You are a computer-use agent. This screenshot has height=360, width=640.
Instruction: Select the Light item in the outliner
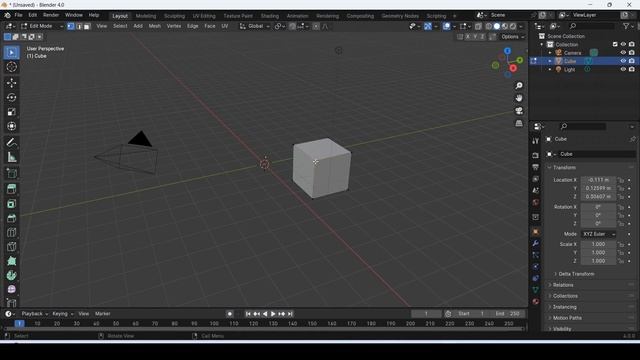click(x=569, y=69)
